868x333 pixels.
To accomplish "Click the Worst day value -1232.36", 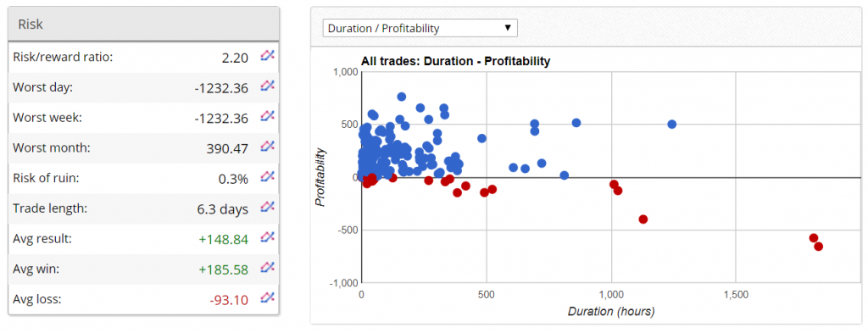I will (x=221, y=88).
